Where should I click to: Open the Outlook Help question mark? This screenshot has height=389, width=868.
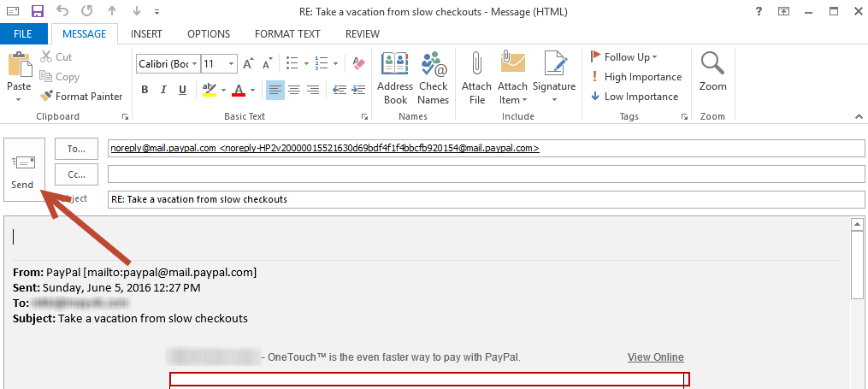coord(758,11)
